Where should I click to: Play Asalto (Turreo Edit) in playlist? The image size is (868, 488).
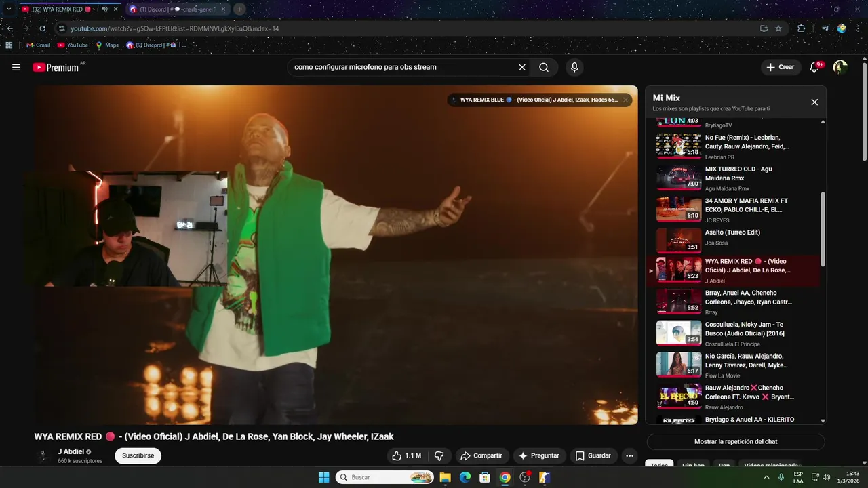[x=736, y=241]
